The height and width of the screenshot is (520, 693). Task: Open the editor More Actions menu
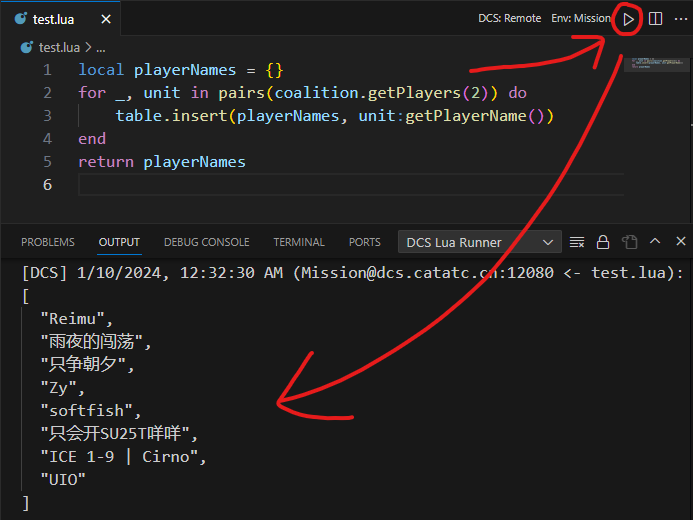tap(682, 19)
